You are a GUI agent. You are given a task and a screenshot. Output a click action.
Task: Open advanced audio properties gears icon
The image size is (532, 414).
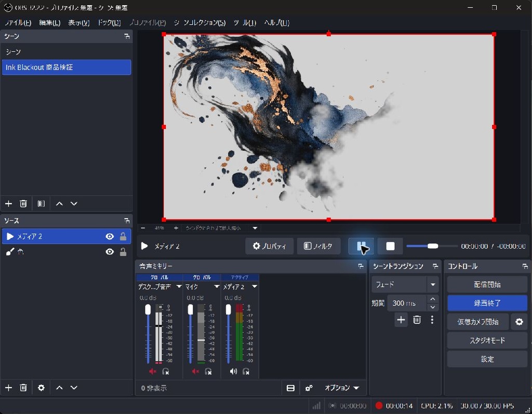click(x=309, y=388)
